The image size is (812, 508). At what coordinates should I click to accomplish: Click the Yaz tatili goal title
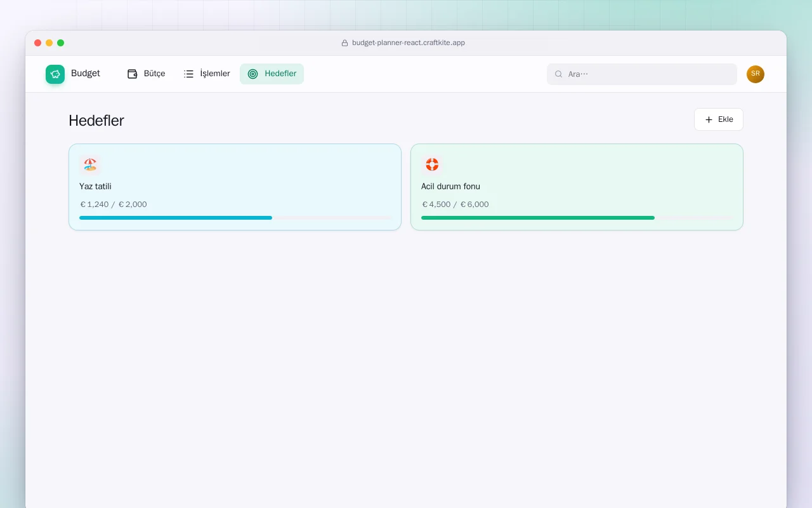pos(95,187)
